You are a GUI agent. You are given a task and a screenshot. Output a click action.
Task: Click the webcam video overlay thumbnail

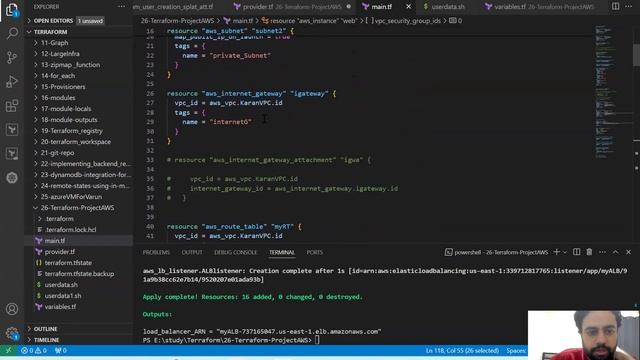(584, 335)
